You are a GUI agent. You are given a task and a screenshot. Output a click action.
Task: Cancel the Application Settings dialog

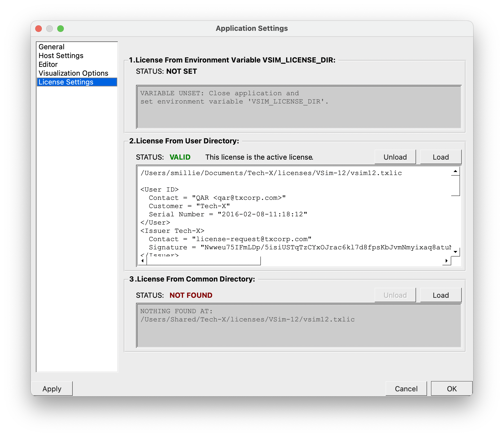[406, 389]
